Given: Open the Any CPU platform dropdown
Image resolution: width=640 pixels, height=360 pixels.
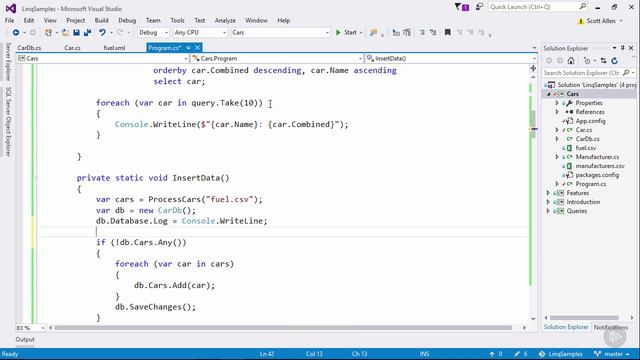Looking at the screenshot, I should 200,32.
